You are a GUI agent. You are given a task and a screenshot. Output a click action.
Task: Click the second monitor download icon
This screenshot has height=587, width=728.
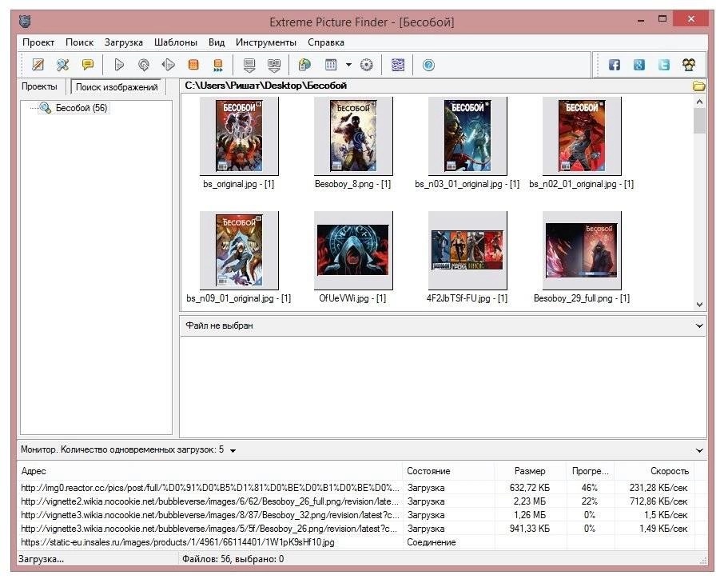click(x=274, y=65)
